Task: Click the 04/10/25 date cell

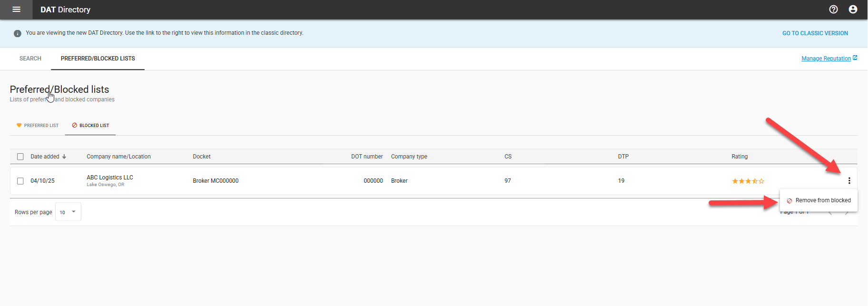Action: (42, 181)
